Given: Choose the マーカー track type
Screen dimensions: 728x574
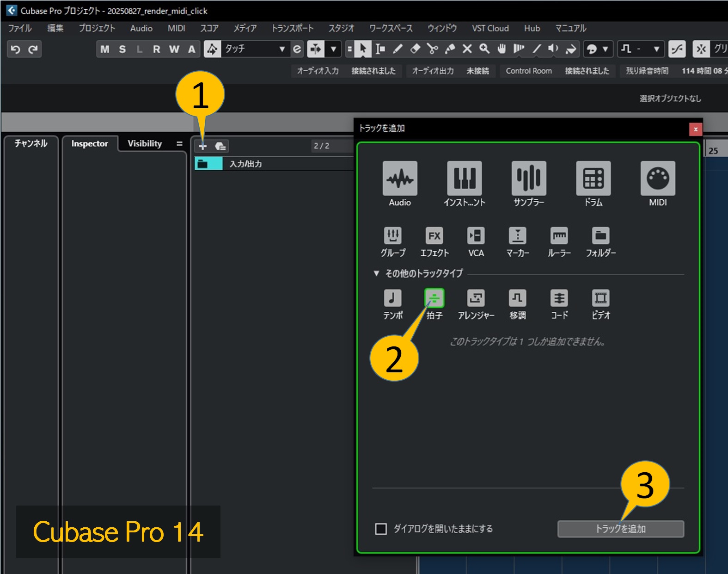Looking at the screenshot, I should click(518, 242).
